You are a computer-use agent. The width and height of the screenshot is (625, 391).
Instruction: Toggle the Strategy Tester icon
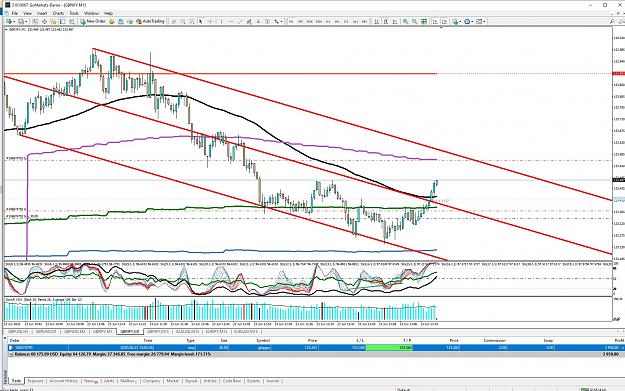72,22
